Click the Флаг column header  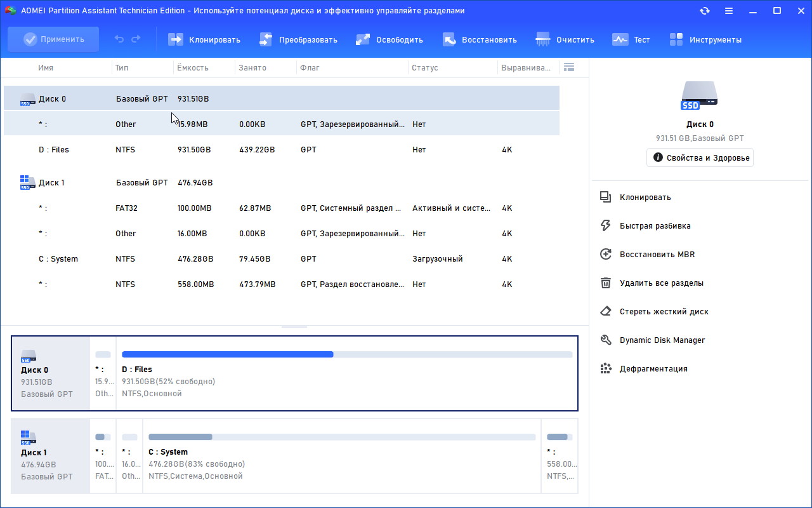(310, 67)
